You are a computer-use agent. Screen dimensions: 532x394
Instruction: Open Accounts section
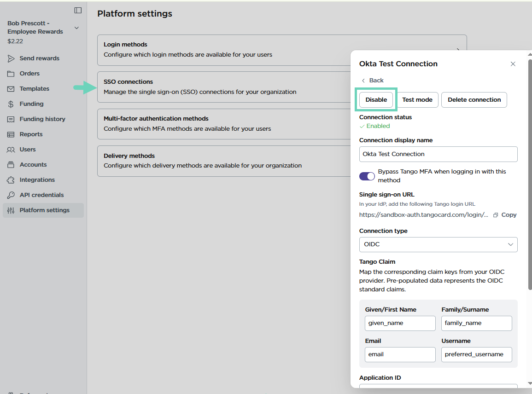tap(33, 164)
